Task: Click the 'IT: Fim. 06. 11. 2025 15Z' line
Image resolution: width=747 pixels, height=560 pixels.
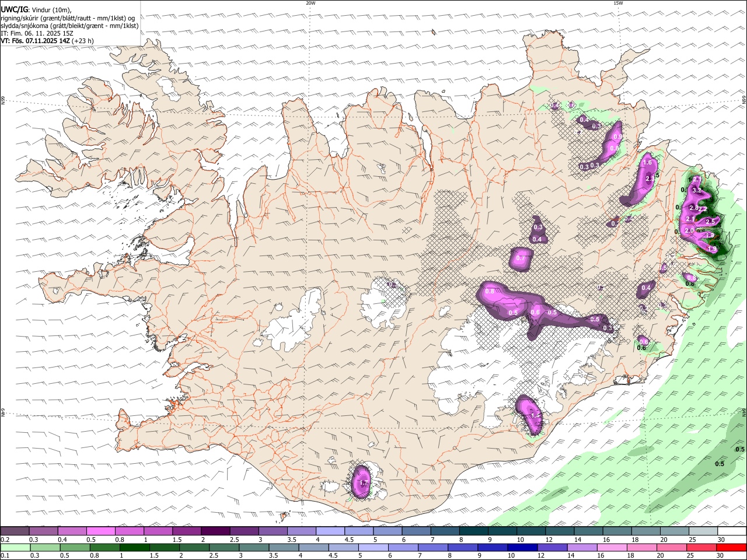Action: click(37, 33)
